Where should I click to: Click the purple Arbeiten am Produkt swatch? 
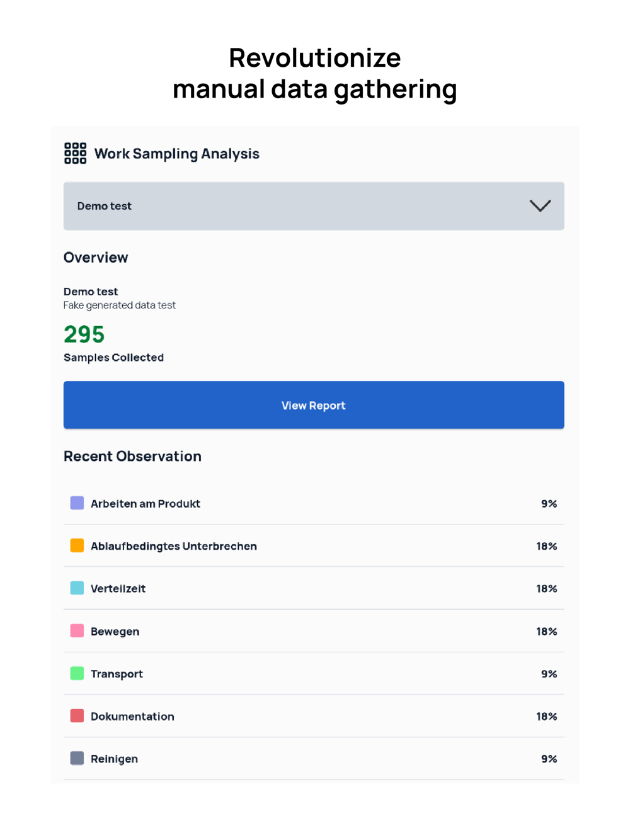click(77, 503)
